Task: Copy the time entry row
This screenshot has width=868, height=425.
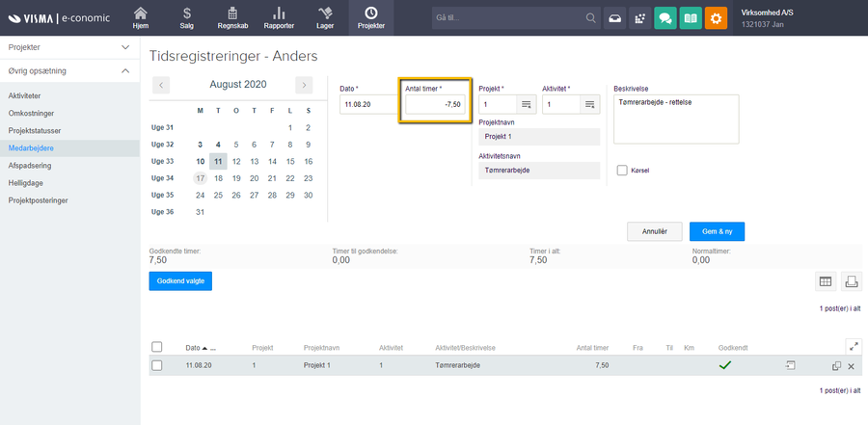Action: 836,366
